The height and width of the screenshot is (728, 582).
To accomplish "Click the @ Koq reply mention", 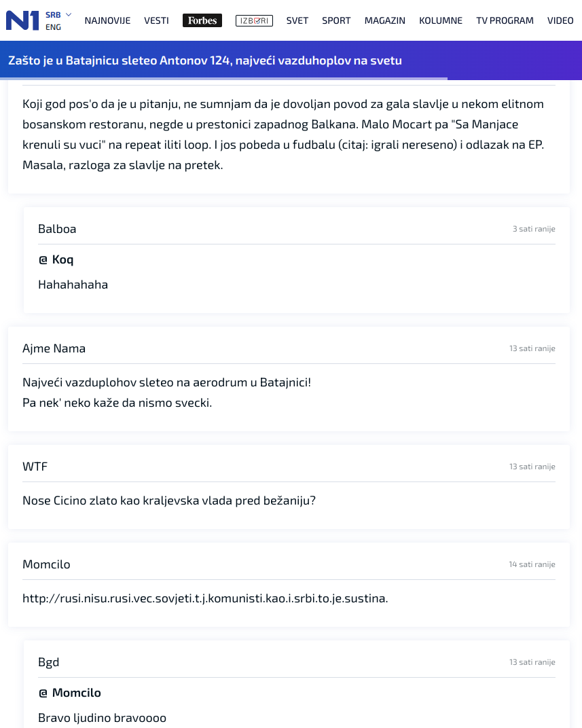I will click(x=56, y=259).
